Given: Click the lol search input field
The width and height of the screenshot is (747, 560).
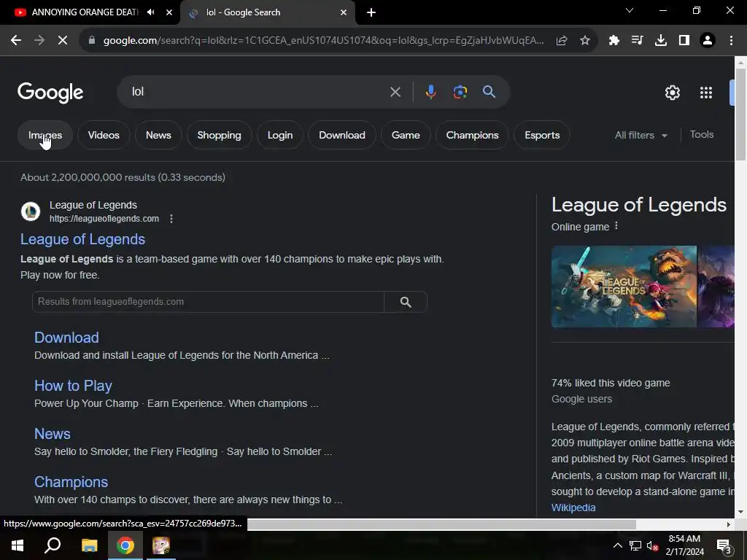Looking at the screenshot, I should tap(258, 91).
